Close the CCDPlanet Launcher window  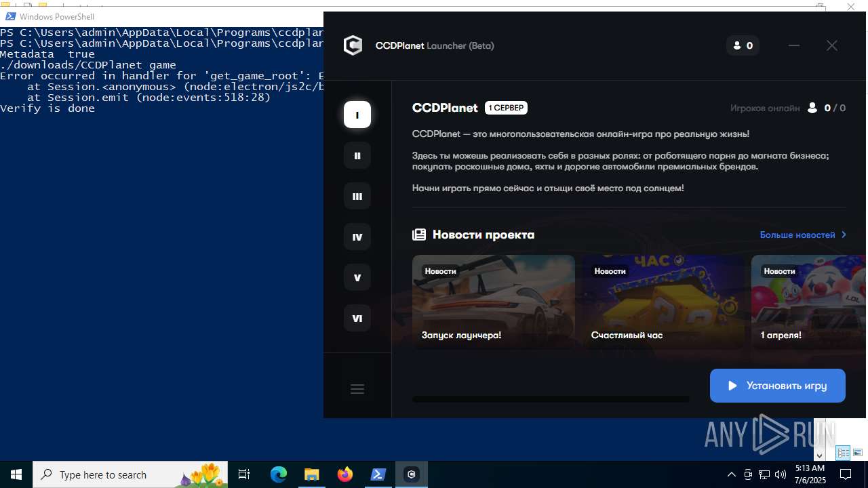pyautogui.click(x=832, y=45)
